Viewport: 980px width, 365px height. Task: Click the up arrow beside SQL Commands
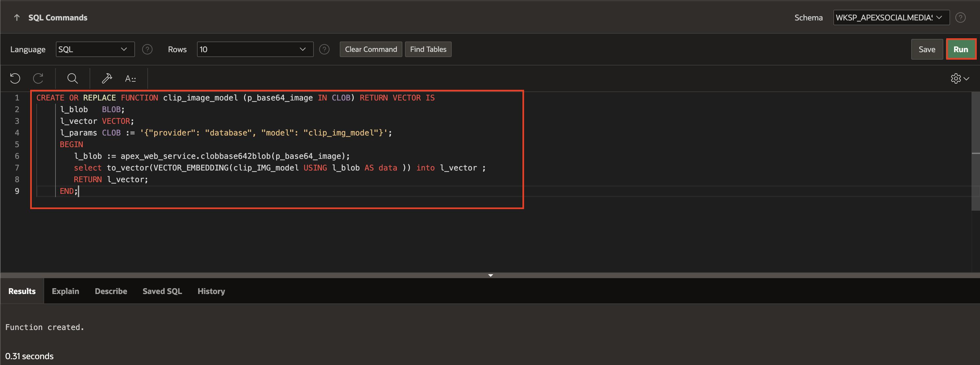[17, 18]
